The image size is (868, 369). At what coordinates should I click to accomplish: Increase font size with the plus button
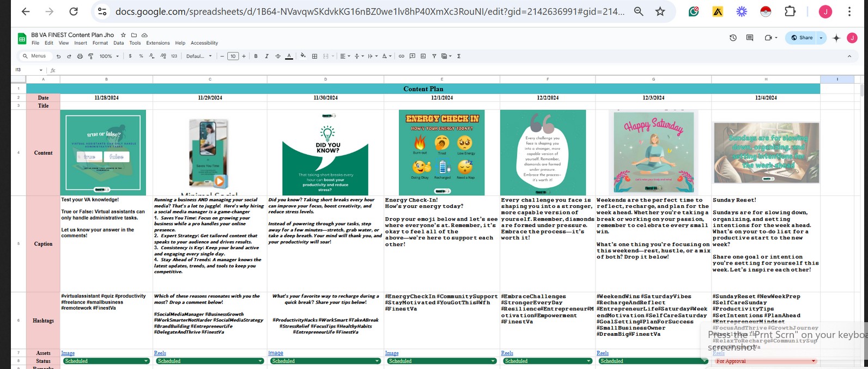coord(244,56)
